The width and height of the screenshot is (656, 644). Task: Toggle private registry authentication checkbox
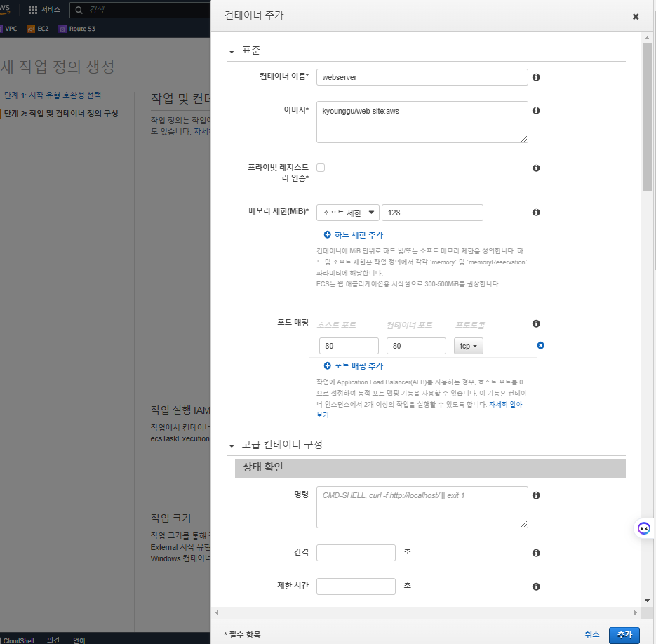click(321, 168)
